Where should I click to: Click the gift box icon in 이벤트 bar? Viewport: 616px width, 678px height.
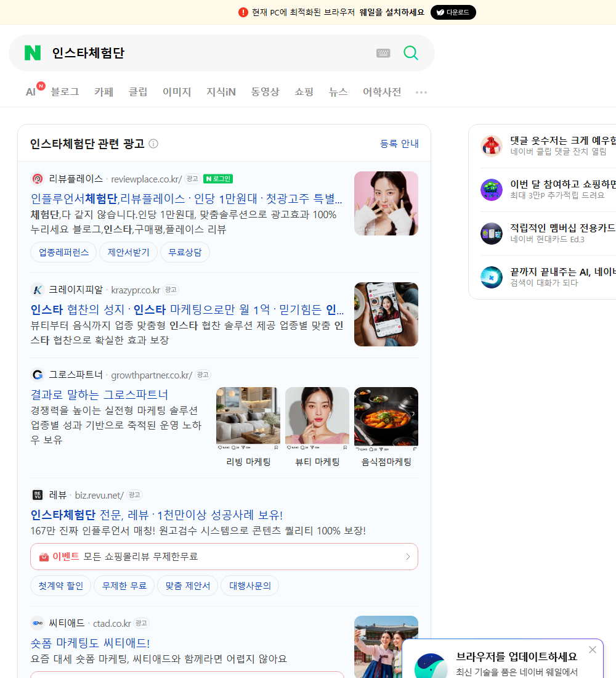click(x=44, y=557)
